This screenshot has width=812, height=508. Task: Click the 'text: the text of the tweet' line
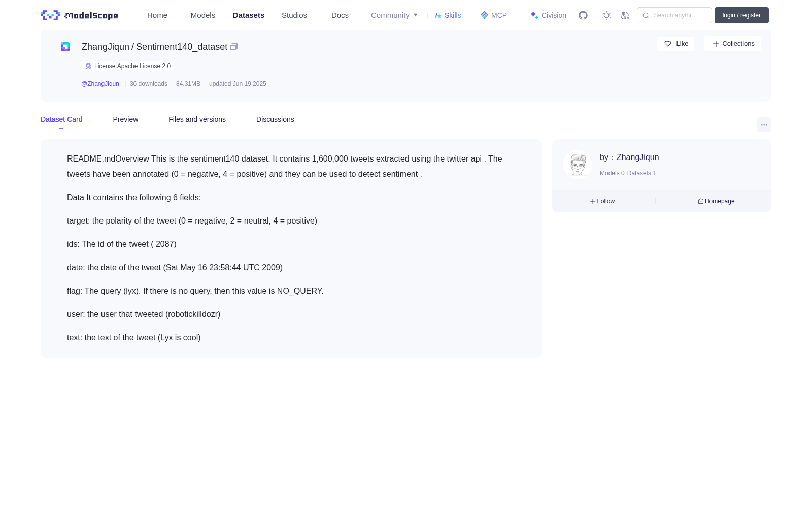tap(134, 338)
